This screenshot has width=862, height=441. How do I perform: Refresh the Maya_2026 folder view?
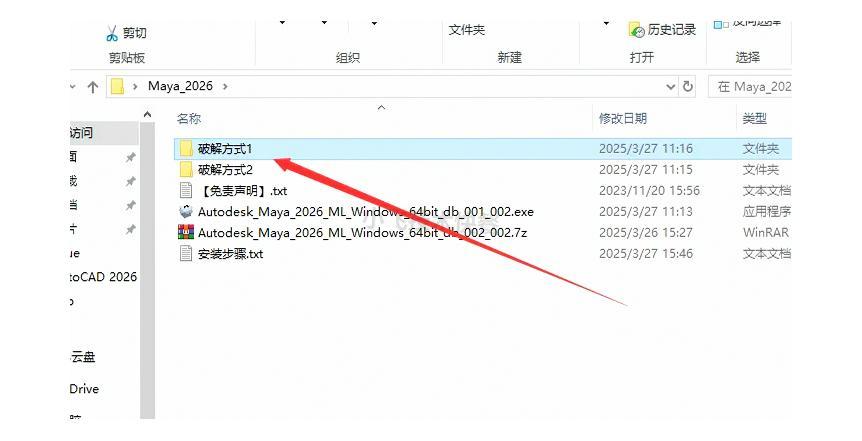tap(688, 87)
